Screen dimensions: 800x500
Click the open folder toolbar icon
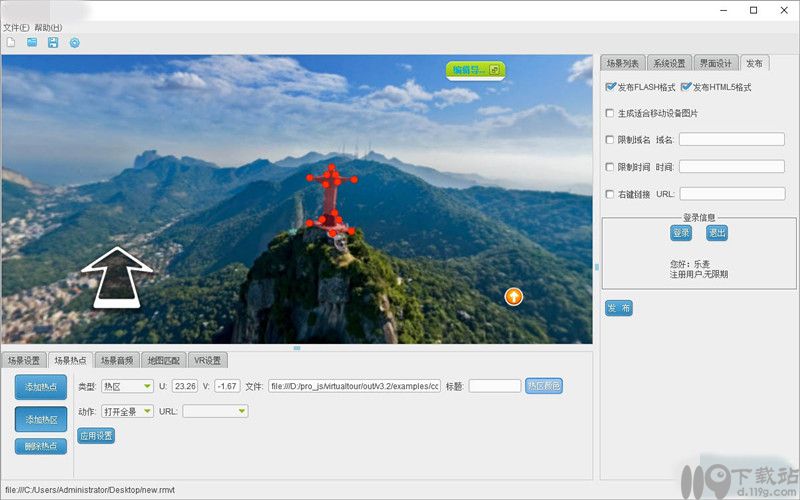32,42
